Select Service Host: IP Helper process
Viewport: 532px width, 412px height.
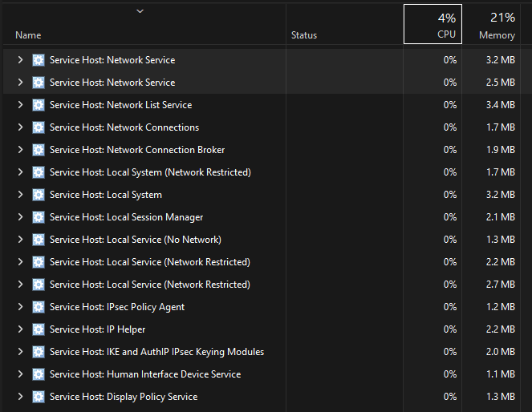click(x=97, y=329)
